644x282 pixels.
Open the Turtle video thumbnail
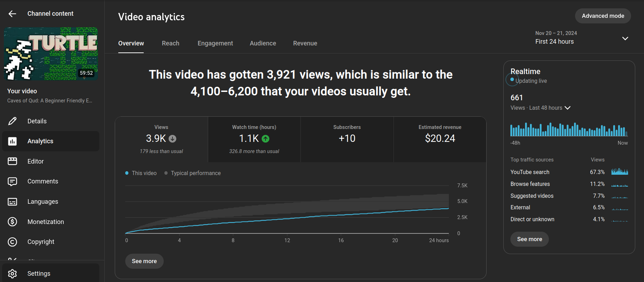(51, 53)
